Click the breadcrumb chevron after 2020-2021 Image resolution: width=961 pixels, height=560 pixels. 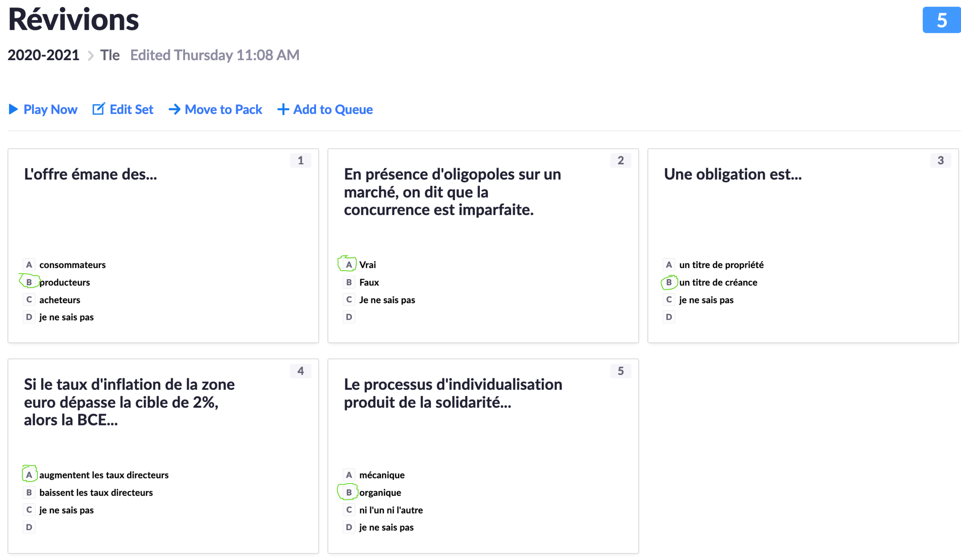[90, 56]
